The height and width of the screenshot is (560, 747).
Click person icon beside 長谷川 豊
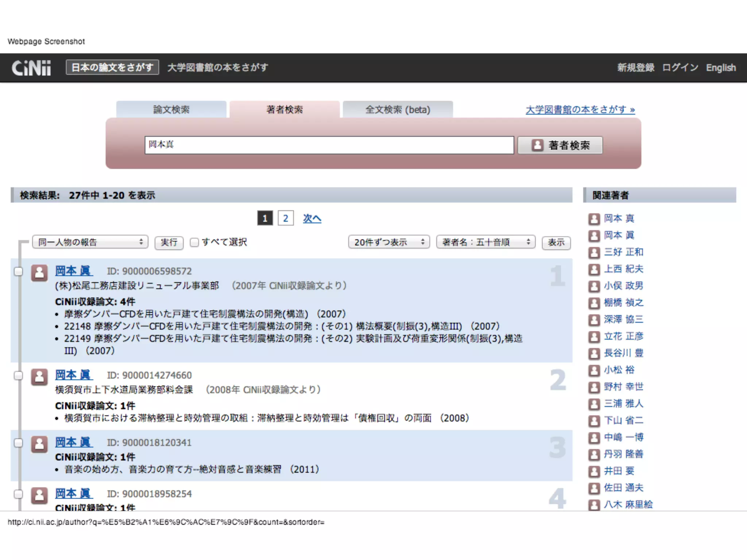click(x=594, y=353)
